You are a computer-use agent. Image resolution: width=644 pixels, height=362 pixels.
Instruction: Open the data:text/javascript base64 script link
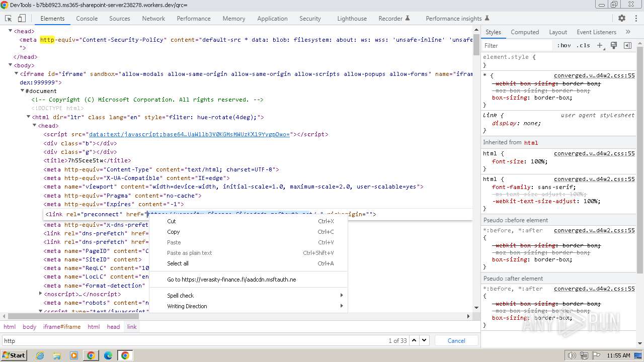(189, 134)
